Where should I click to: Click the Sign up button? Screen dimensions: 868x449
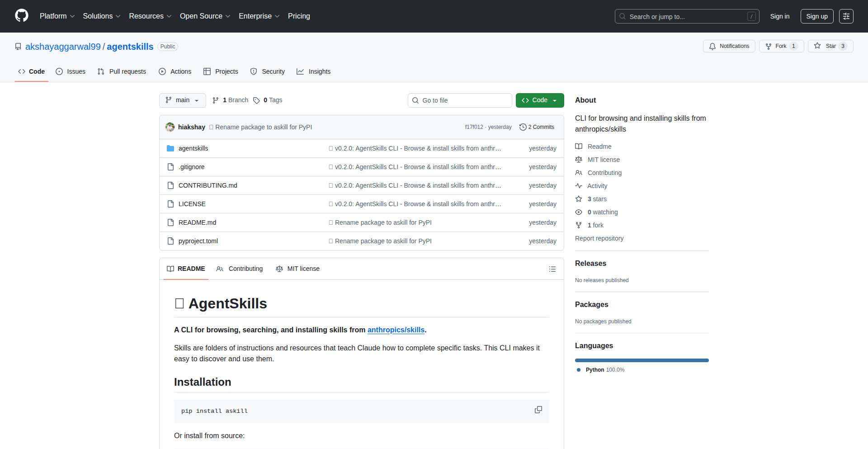816,16
